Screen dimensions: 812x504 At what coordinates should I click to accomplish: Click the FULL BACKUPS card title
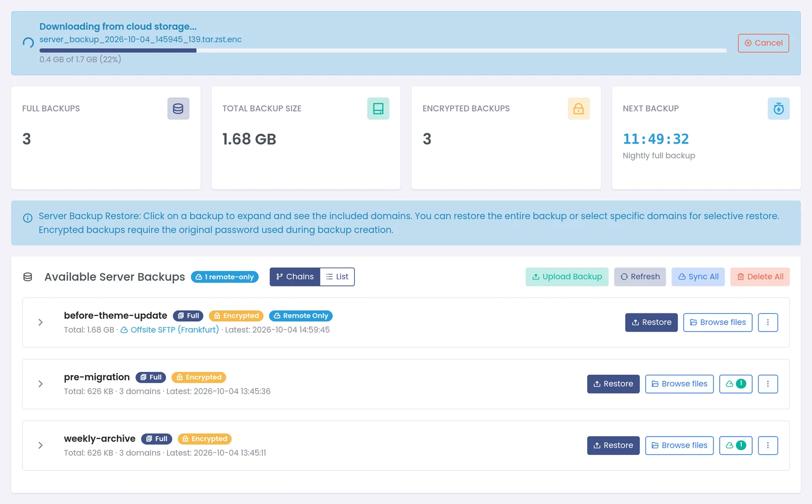(51, 109)
